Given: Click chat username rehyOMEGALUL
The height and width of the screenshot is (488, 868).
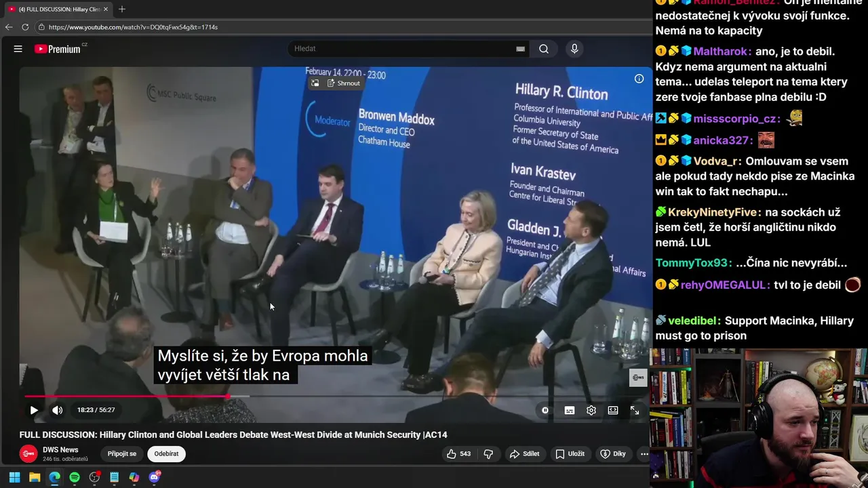Looking at the screenshot, I should (x=724, y=285).
